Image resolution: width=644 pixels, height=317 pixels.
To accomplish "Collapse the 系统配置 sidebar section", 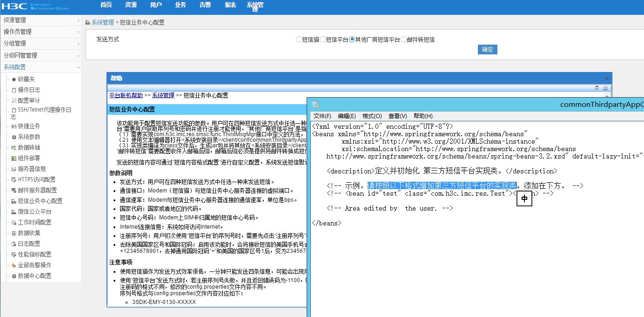I will [40, 67].
